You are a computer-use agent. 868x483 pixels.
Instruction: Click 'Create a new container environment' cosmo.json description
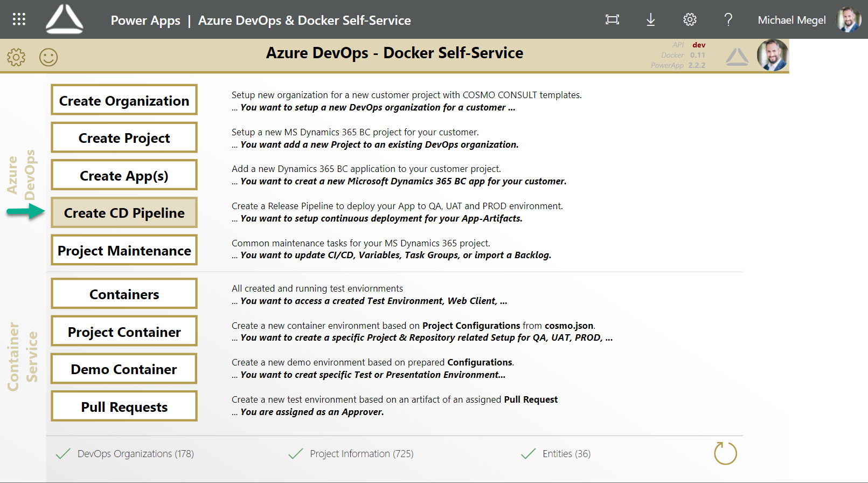pyautogui.click(x=413, y=326)
